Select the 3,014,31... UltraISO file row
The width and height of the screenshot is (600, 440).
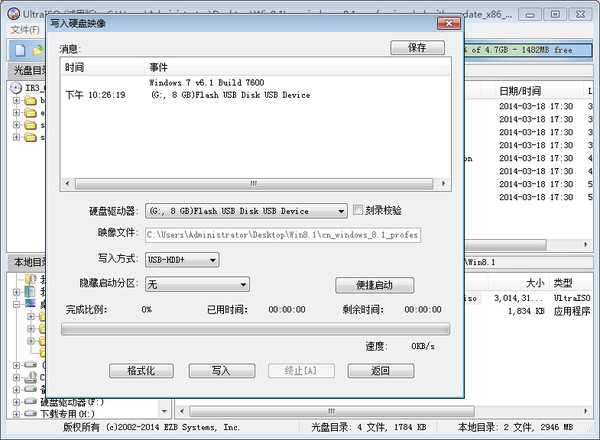(528, 298)
